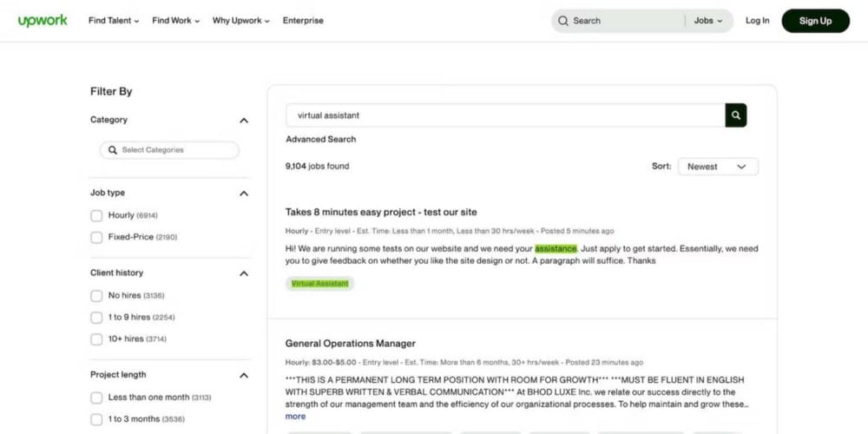The width and height of the screenshot is (868, 434).
Task: Open the Advanced Search link
Action: click(321, 139)
